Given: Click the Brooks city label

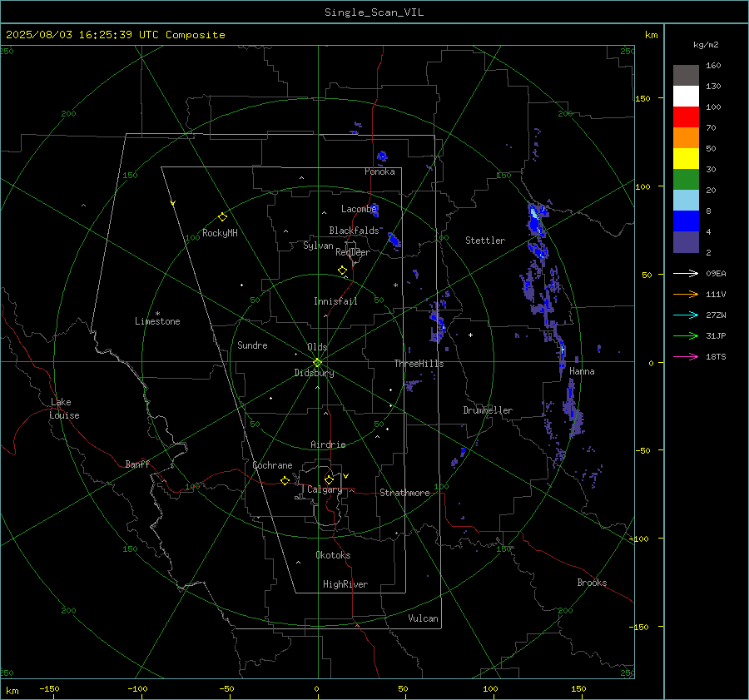Looking at the screenshot, I should (x=592, y=583).
